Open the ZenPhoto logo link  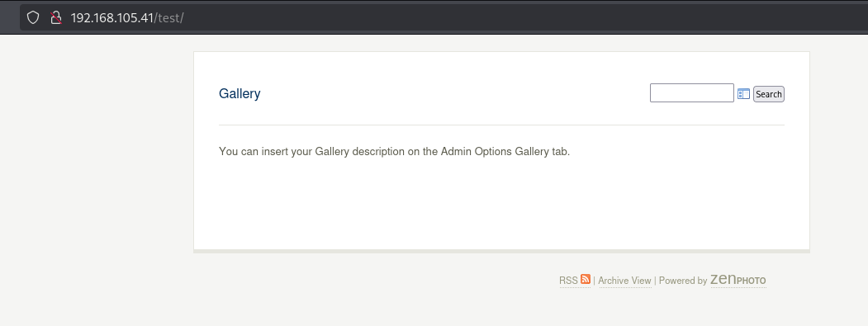738,280
